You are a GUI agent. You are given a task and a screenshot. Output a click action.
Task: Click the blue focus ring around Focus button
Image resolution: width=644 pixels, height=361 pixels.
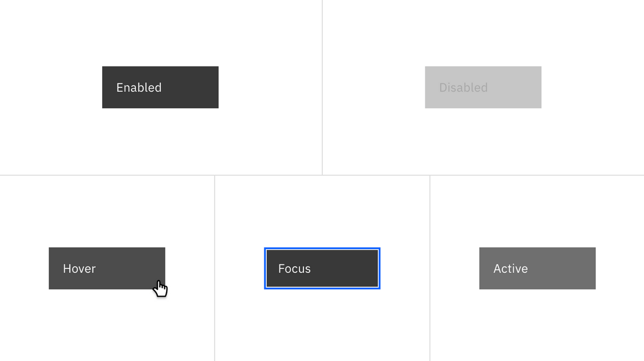pos(322,249)
